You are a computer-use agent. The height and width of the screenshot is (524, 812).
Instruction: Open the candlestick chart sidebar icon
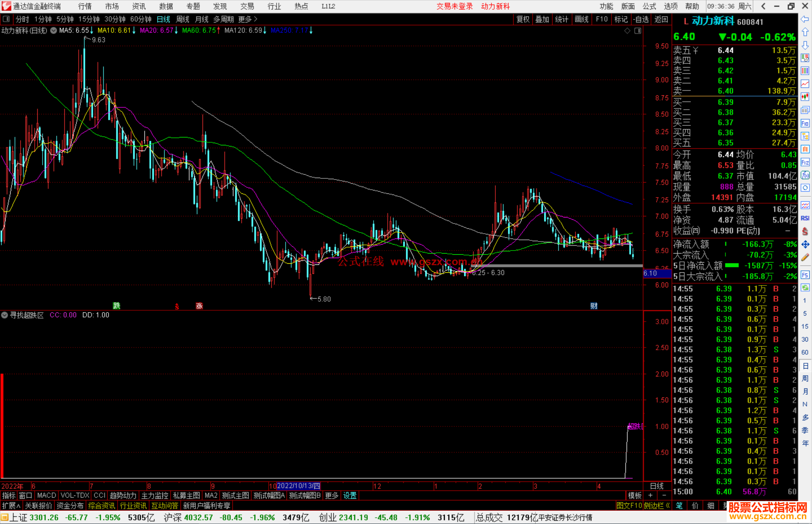[805, 97]
